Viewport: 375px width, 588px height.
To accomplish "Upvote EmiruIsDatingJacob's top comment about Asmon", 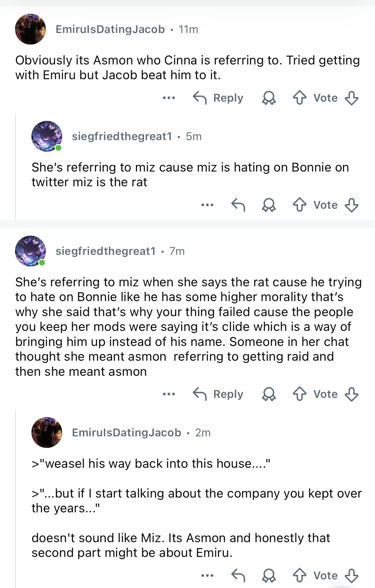I will (x=300, y=98).
